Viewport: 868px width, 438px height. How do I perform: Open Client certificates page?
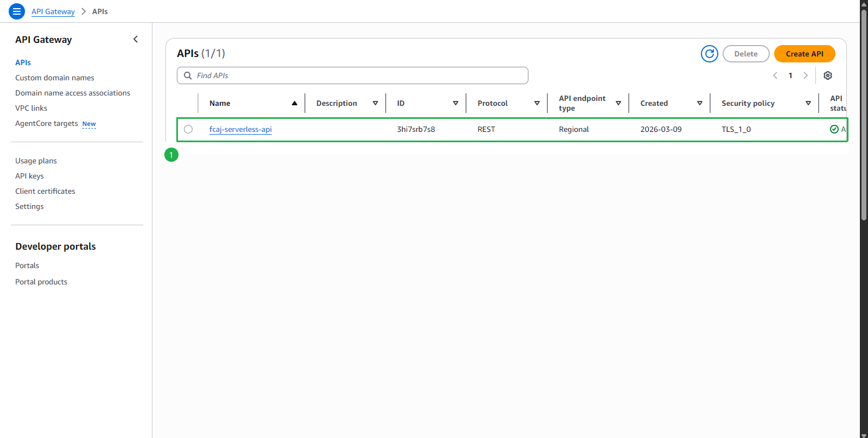[45, 191]
